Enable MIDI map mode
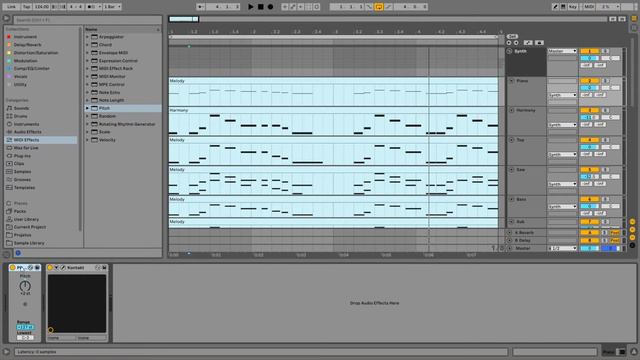The width and height of the screenshot is (640, 360). [589, 7]
